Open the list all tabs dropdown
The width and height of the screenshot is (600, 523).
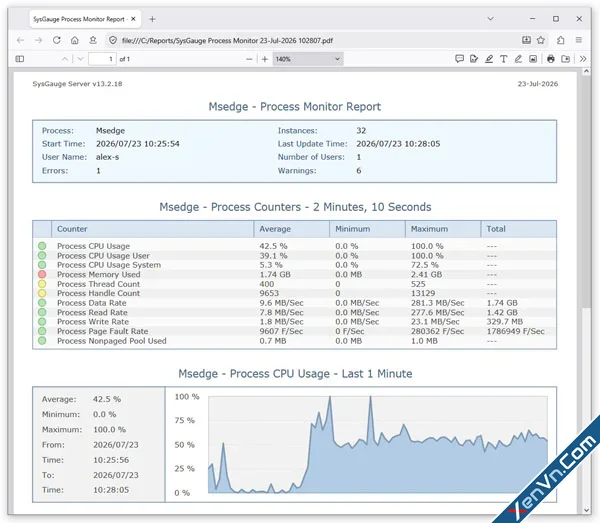pos(490,19)
